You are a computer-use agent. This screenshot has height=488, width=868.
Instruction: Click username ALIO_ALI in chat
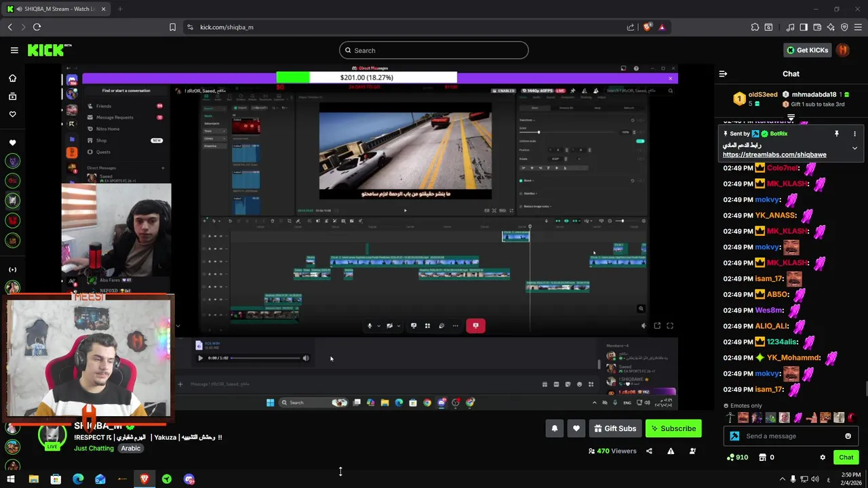[x=772, y=326]
